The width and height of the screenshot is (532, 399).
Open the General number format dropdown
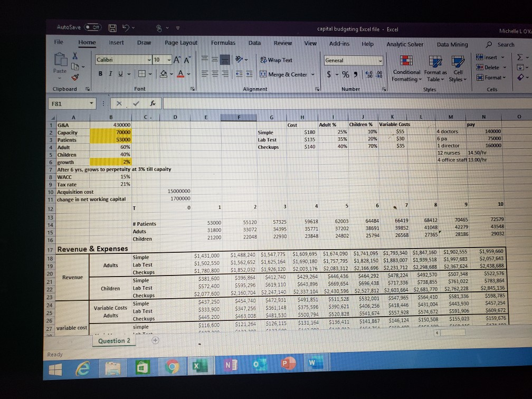point(381,61)
